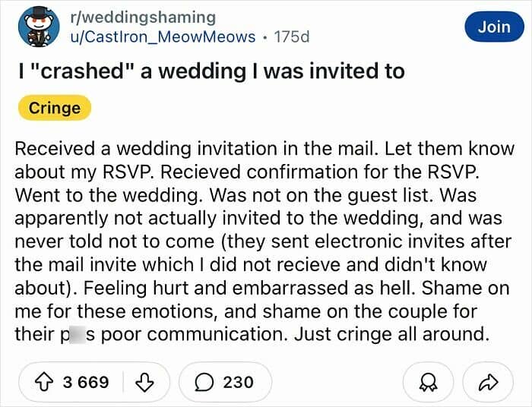Open the 230 comments count
The width and height of the screenshot is (532, 407).
click(238, 381)
